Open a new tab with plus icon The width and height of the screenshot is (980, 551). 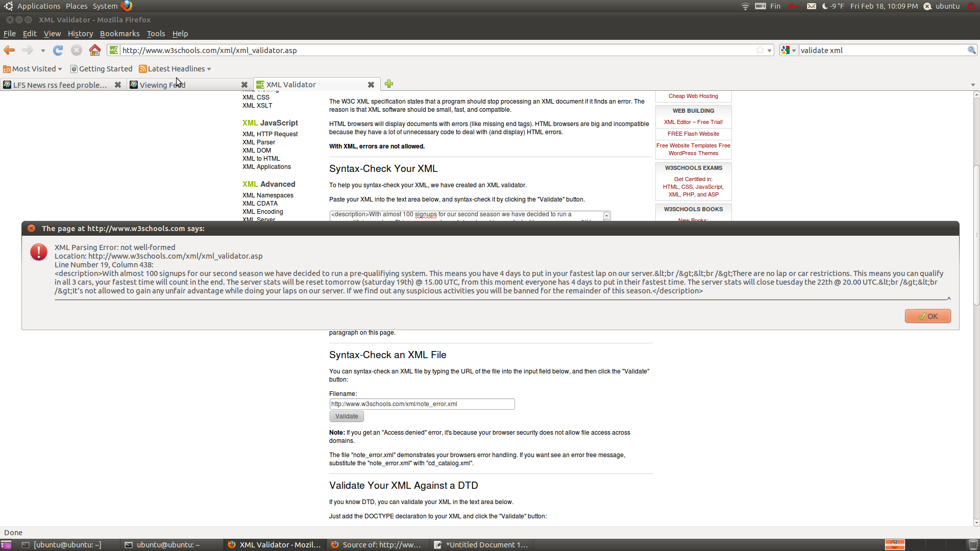tap(389, 84)
